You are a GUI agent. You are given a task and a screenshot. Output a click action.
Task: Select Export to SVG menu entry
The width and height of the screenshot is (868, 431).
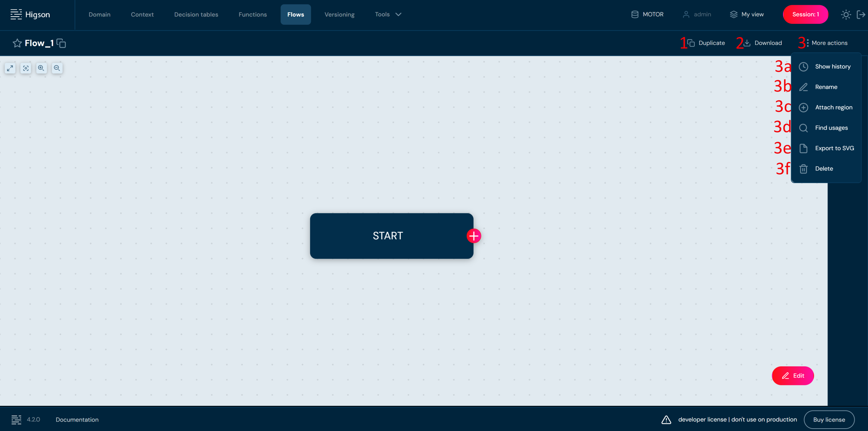834,148
